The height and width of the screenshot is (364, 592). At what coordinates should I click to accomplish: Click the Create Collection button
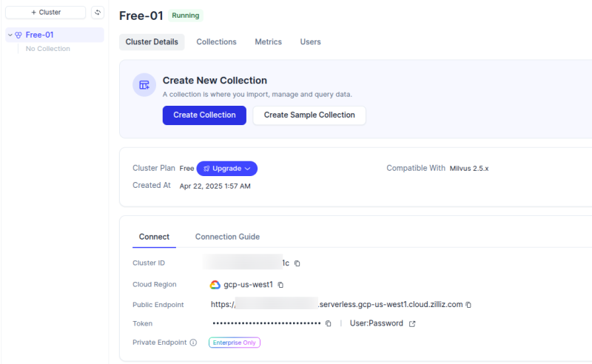point(204,115)
